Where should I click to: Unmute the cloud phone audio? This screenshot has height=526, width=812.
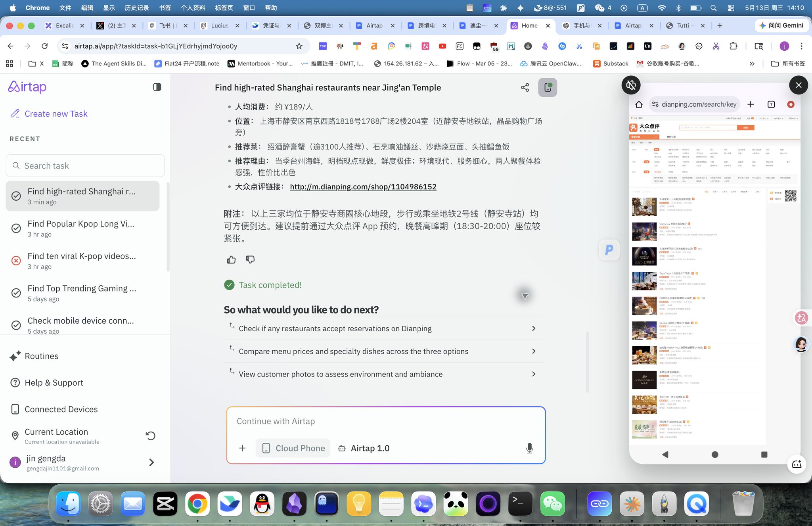point(631,85)
